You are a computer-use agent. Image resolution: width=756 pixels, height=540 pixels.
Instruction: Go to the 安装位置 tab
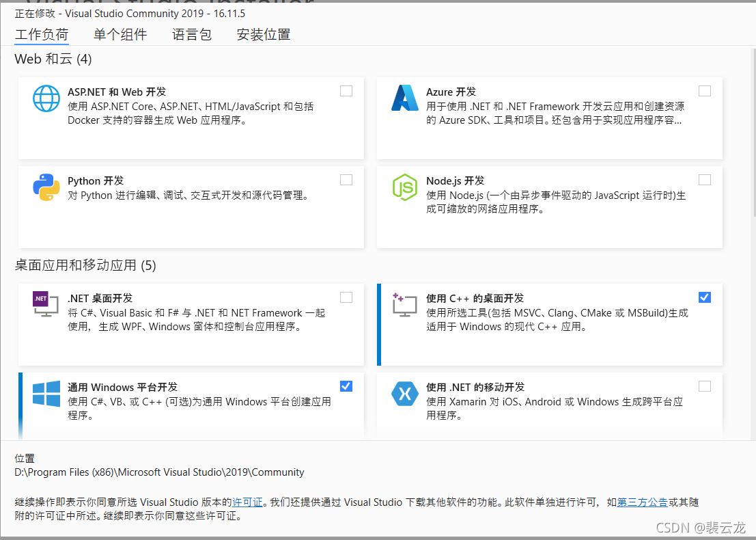(x=263, y=35)
